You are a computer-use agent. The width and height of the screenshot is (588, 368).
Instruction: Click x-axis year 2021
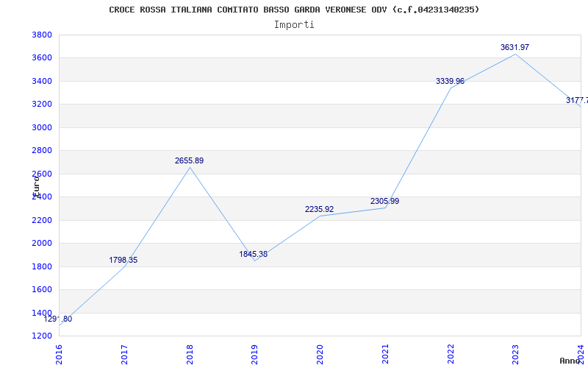pyautogui.click(x=385, y=355)
